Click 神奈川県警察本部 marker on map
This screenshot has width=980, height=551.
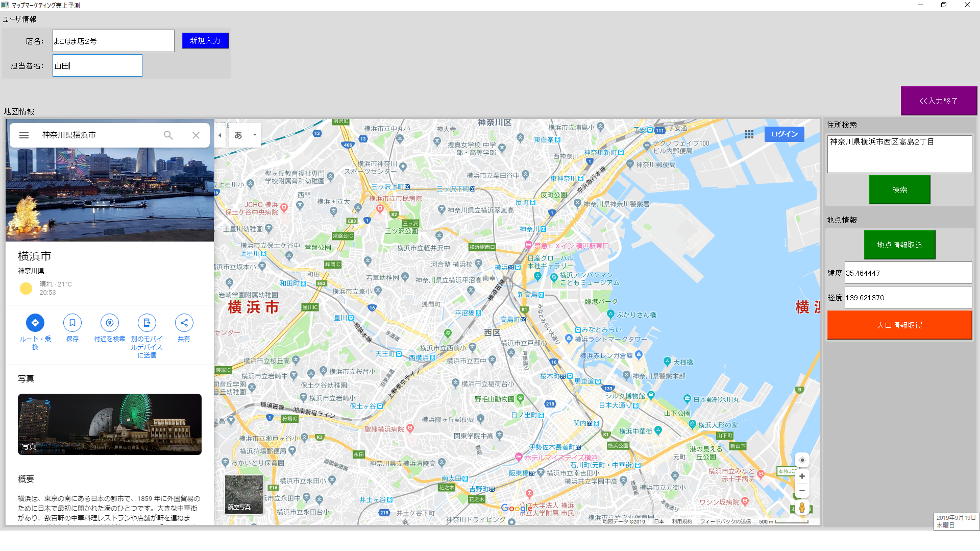tap(627, 375)
